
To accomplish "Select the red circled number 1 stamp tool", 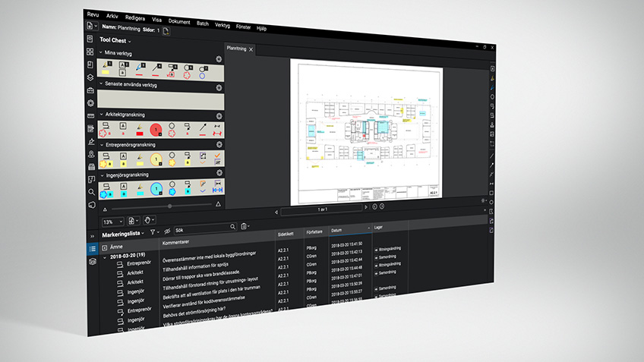I will tap(156, 130).
